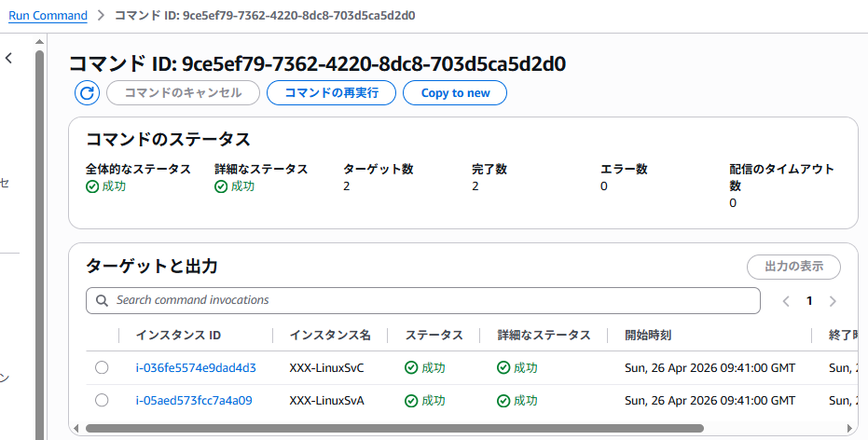The height and width of the screenshot is (440, 868).
Task: Click the horizontal table scrollbar thumb
Action: coord(394,429)
